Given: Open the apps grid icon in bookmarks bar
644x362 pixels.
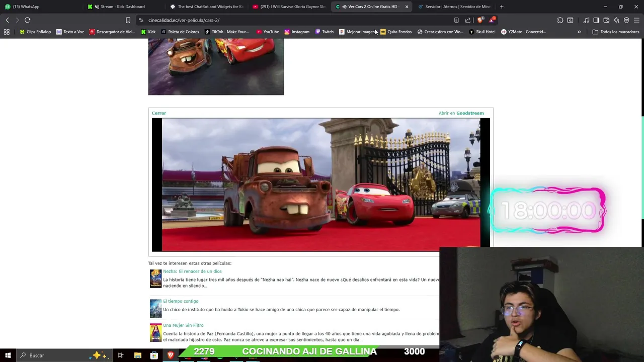Looking at the screenshot, I should click(x=7, y=32).
